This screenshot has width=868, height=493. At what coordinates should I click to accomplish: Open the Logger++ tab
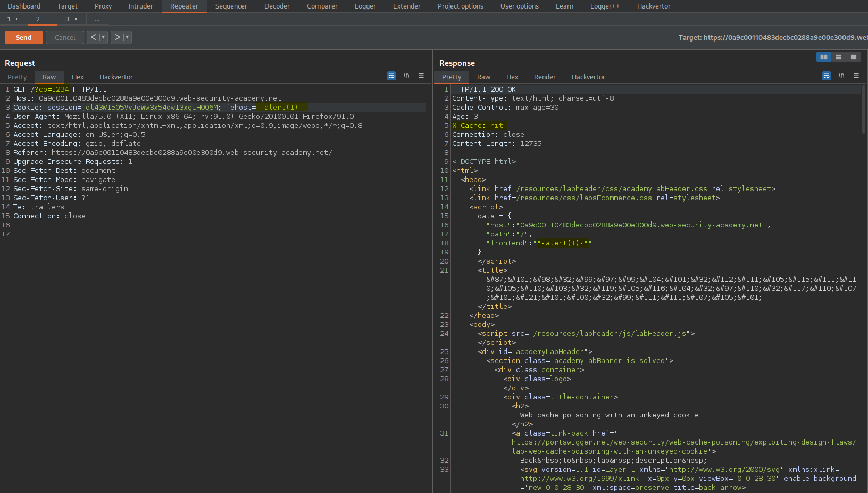(x=605, y=6)
